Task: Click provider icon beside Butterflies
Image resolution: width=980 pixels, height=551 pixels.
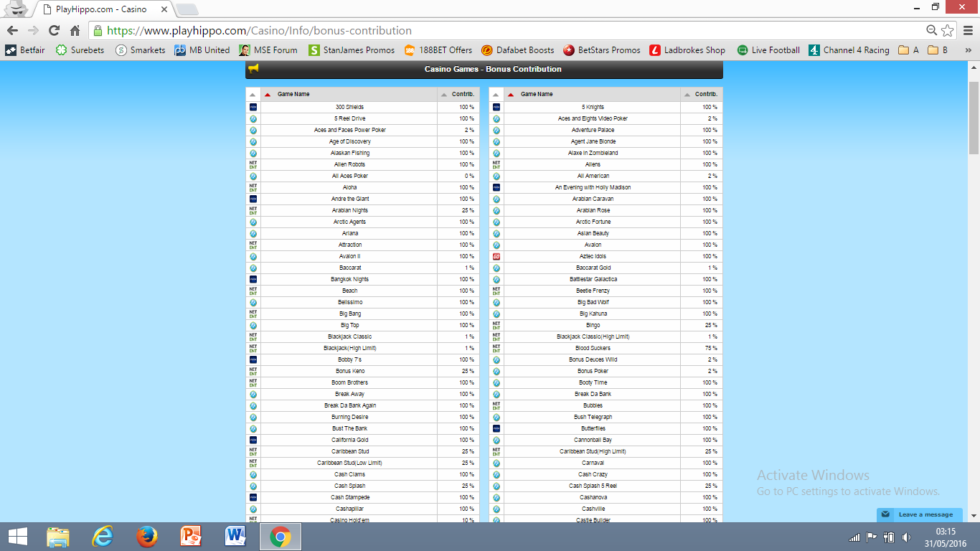Action: pyautogui.click(x=496, y=428)
